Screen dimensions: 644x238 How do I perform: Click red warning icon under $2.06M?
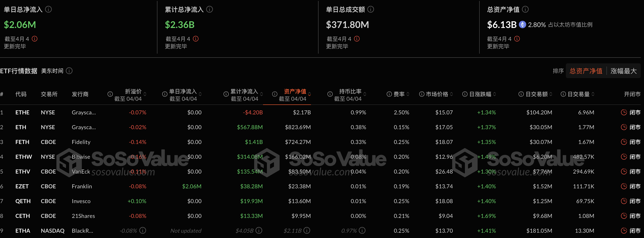coord(35,39)
